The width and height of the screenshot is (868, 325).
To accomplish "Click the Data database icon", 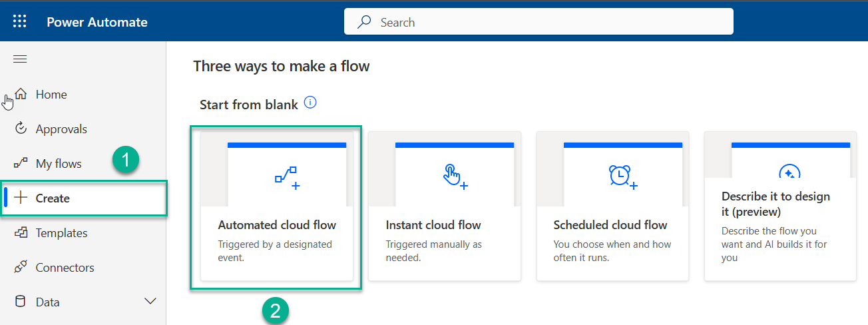I will click(x=21, y=302).
